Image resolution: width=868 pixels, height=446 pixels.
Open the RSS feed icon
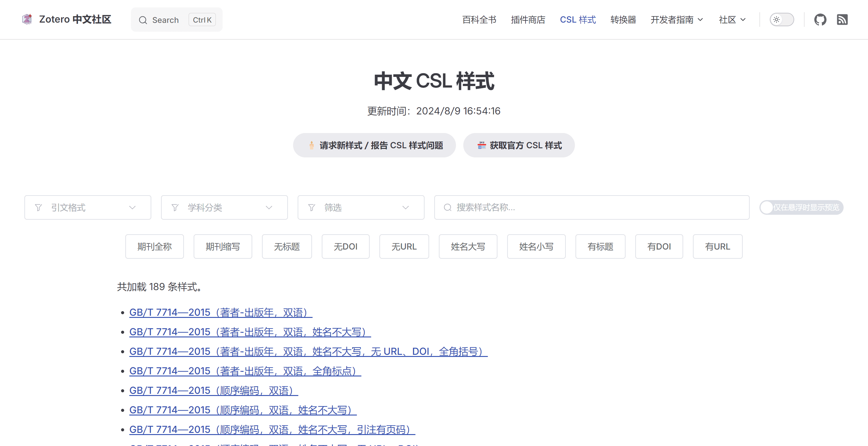point(842,20)
